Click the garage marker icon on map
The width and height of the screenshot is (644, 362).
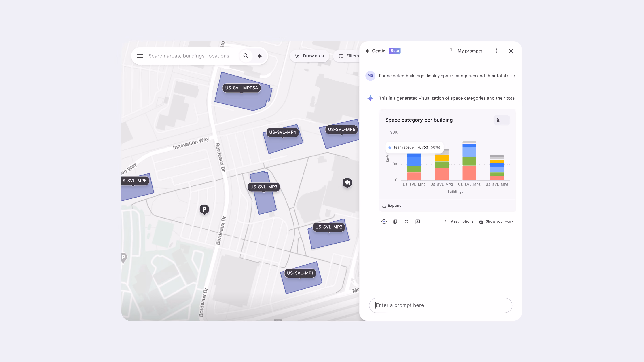click(347, 183)
